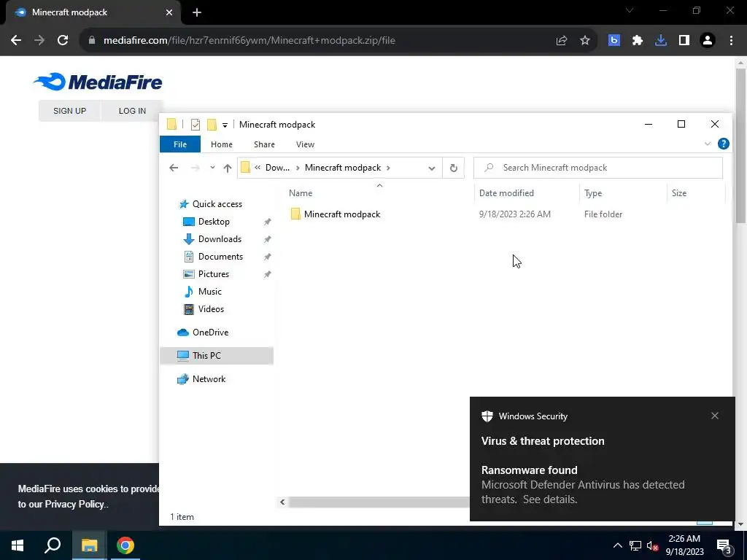Select Downloads in navigation pane
The width and height of the screenshot is (747, 560).
tap(220, 239)
